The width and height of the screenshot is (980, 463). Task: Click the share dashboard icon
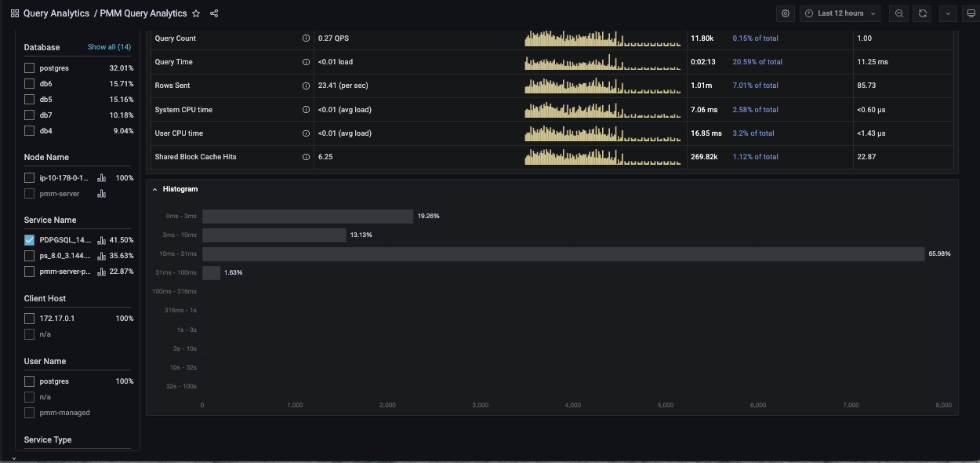coord(214,13)
